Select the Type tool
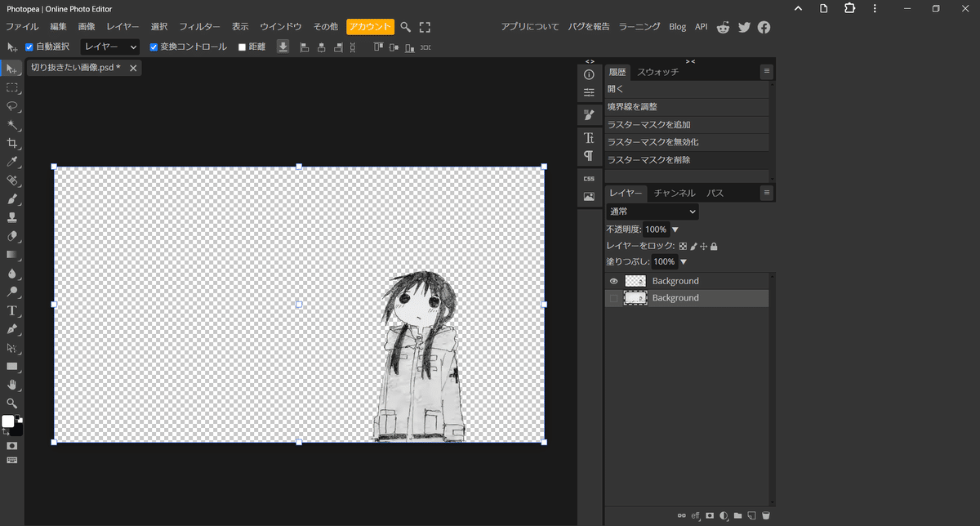The width and height of the screenshot is (980, 526). [11, 310]
